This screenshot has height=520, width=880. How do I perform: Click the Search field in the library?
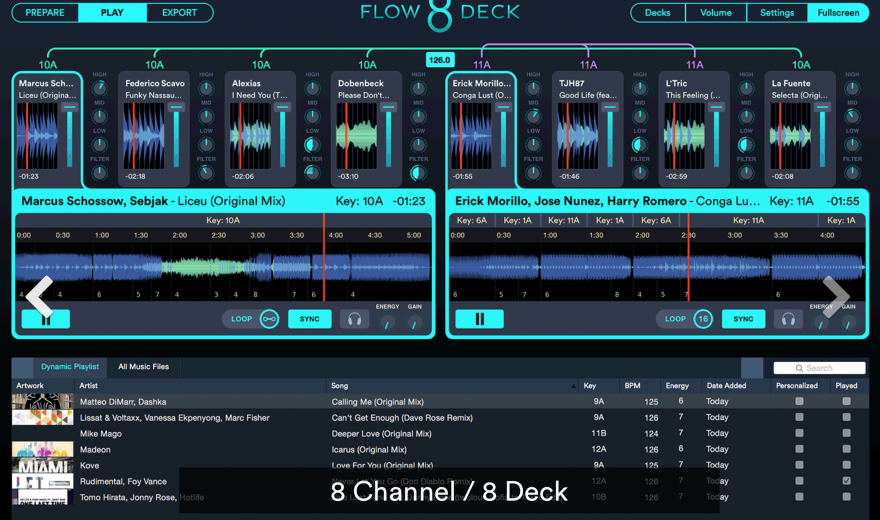[819, 368]
